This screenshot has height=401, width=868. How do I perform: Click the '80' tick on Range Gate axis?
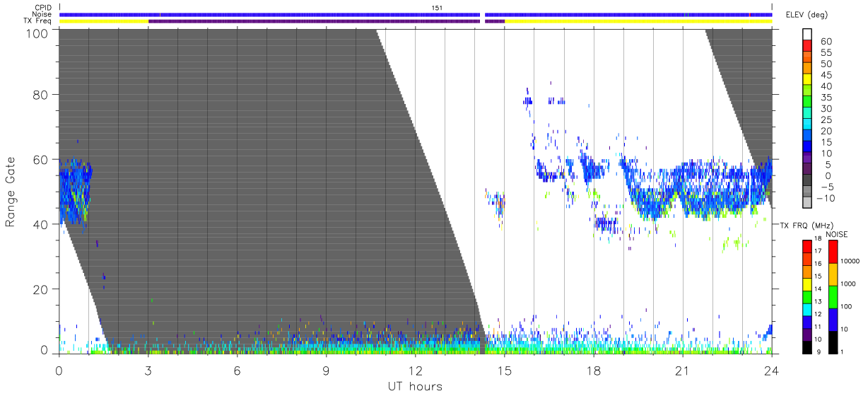coord(41,95)
